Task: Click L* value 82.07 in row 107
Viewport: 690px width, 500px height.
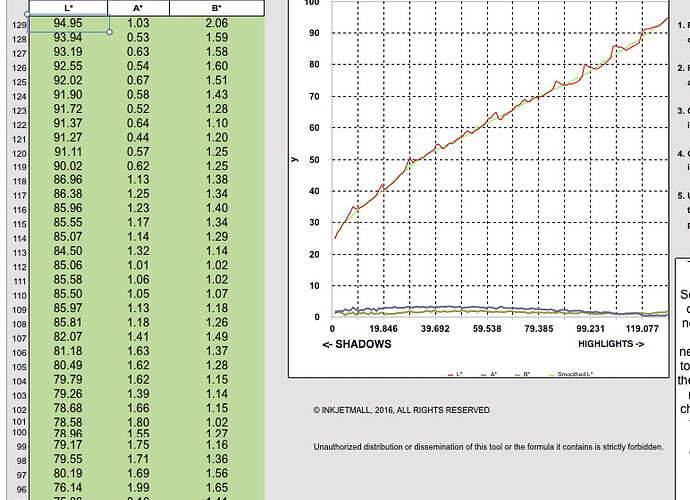Action: (x=68, y=337)
